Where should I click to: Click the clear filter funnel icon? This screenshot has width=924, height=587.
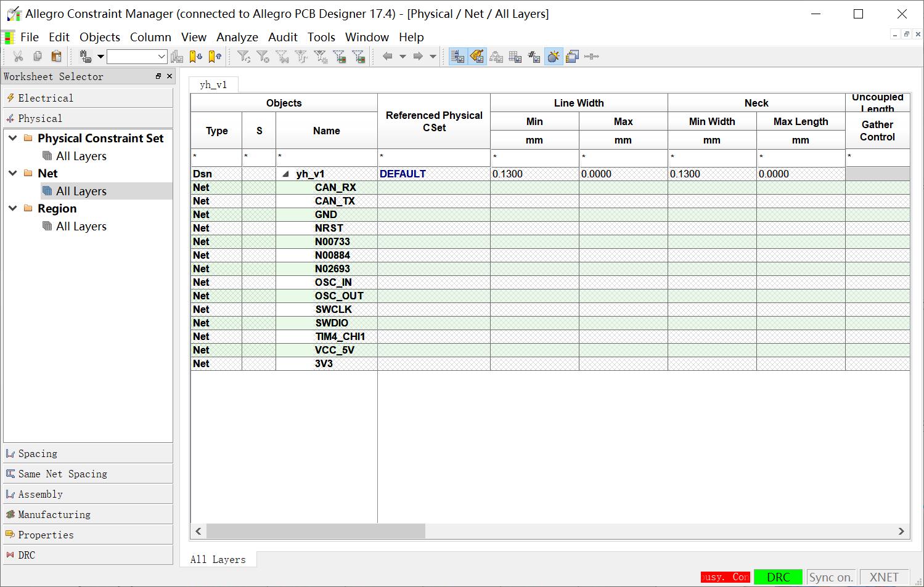[x=263, y=57]
